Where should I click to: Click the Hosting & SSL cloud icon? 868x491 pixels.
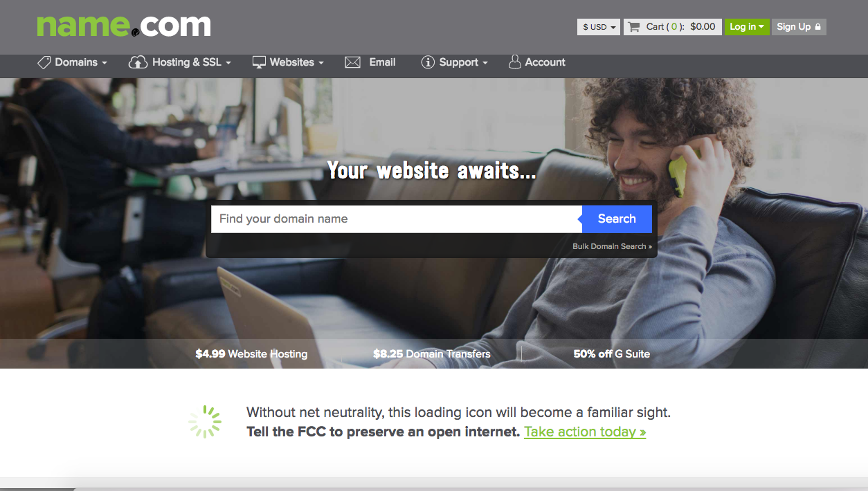click(x=138, y=62)
